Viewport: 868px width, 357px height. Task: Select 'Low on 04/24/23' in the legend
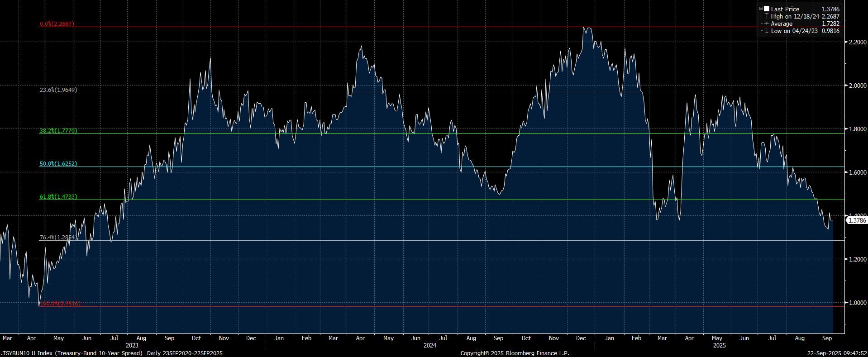794,31
